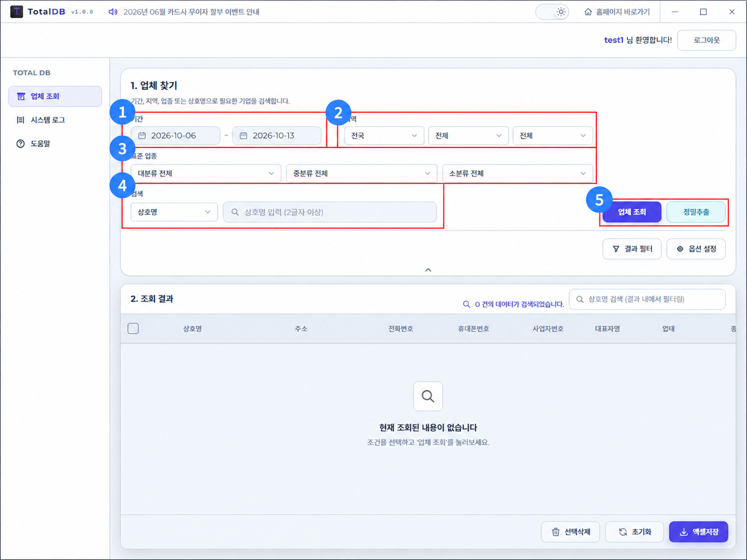747x560 pixels.
Task: Open the 상호명 search type dropdown
Action: point(174,212)
